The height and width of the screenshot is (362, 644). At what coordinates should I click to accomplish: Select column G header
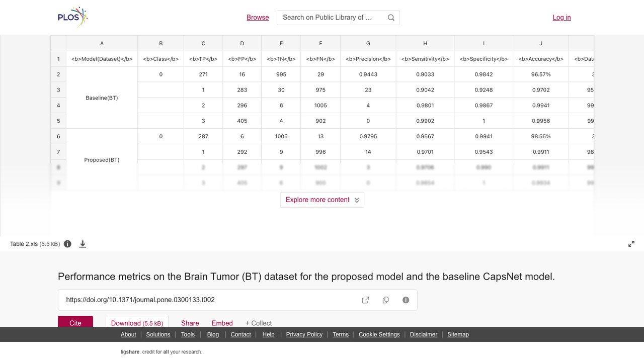tap(368, 43)
